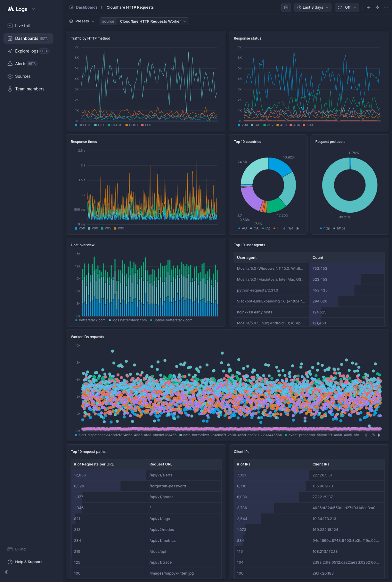392x582 pixels.
Task: Open the Live tail page icon
Action: click(10, 26)
